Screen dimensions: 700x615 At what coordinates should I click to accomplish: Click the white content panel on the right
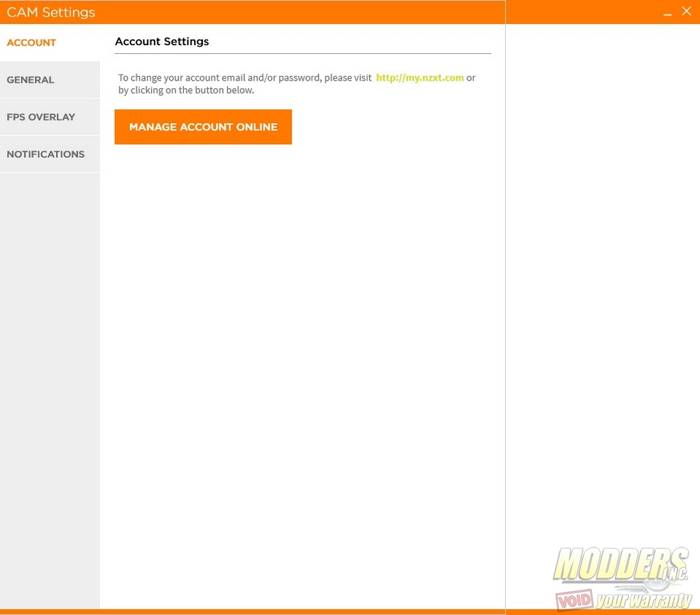point(602,307)
